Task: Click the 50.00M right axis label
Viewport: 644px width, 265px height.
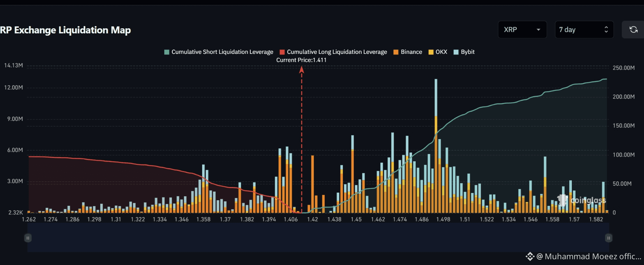Action: [622, 184]
